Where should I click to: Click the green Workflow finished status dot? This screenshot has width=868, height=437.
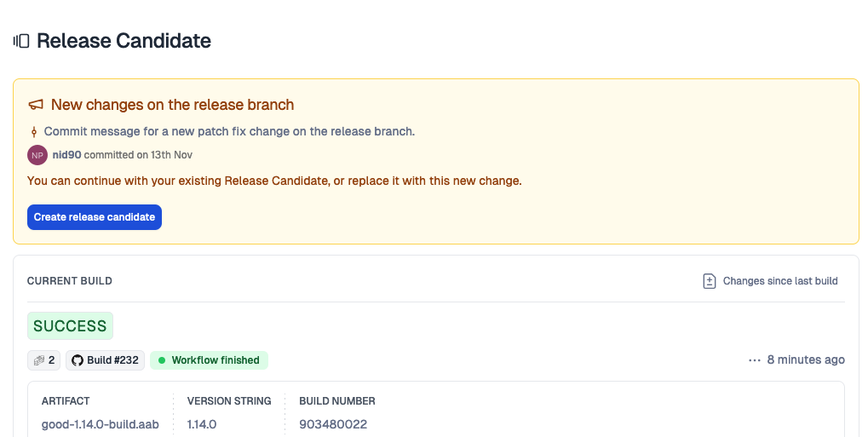[162, 360]
